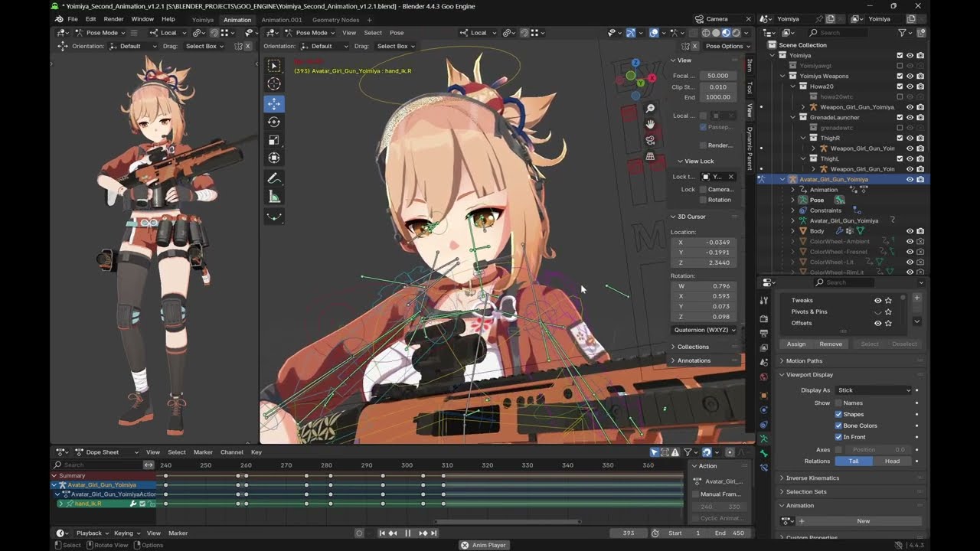
Task: Select the Breakdowner pose tool
Action: [274, 217]
